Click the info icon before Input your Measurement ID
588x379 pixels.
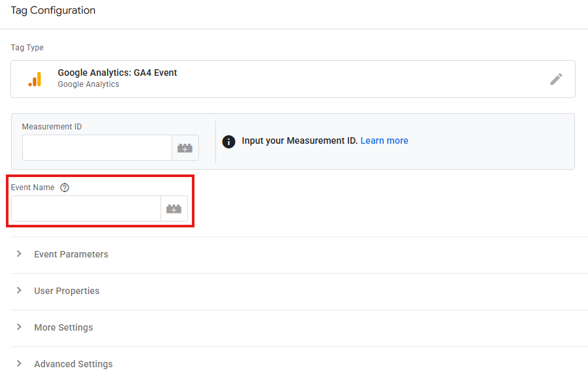point(229,142)
